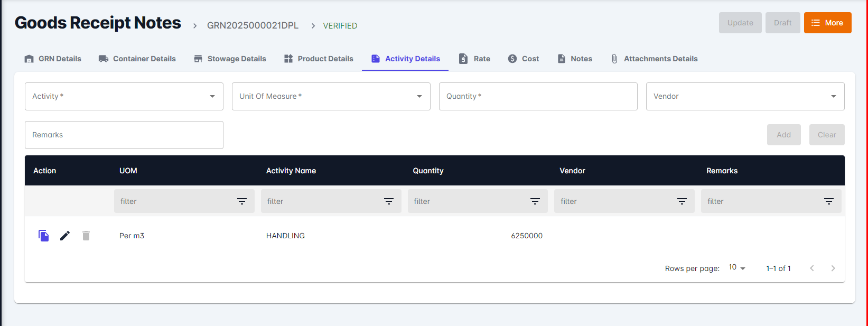868x326 pixels.
Task: Open Quantity column filter options icon
Action: tap(535, 201)
